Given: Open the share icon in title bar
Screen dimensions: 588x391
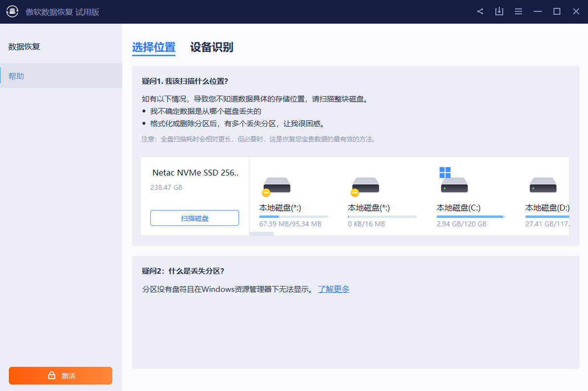Looking at the screenshot, I should [x=480, y=12].
